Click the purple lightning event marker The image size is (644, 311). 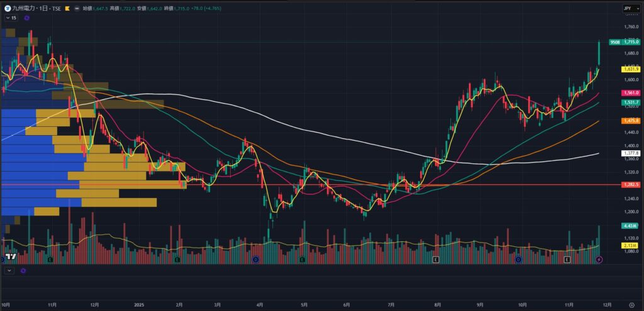[x=599, y=259]
